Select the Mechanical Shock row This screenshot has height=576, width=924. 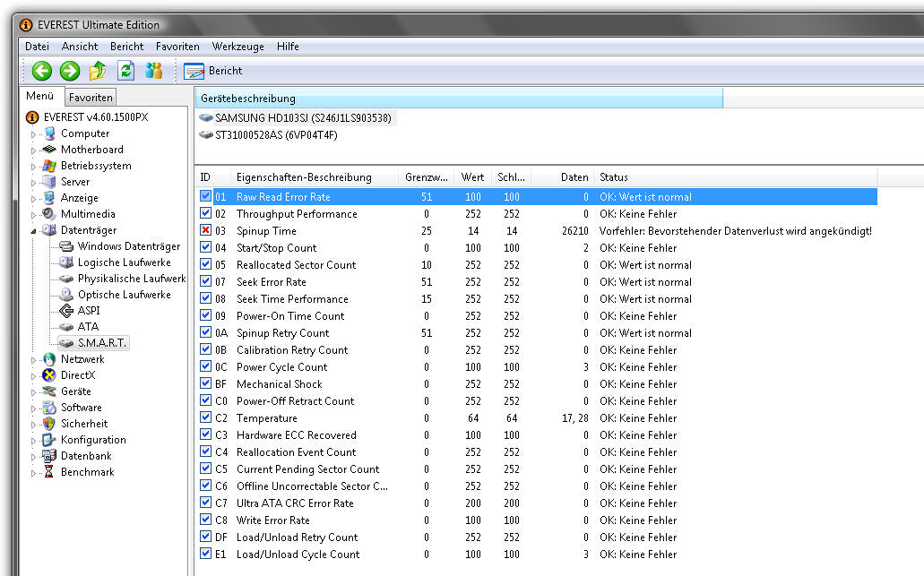(536, 384)
